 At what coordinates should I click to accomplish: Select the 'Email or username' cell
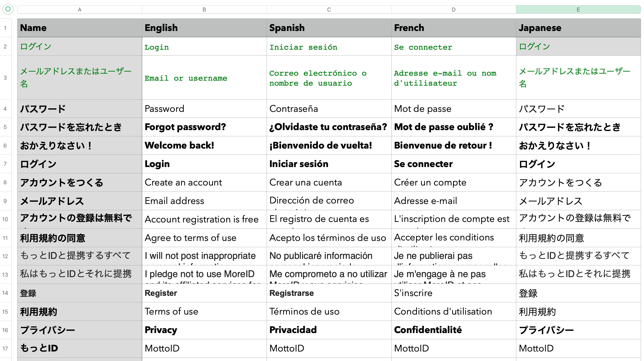(x=204, y=78)
